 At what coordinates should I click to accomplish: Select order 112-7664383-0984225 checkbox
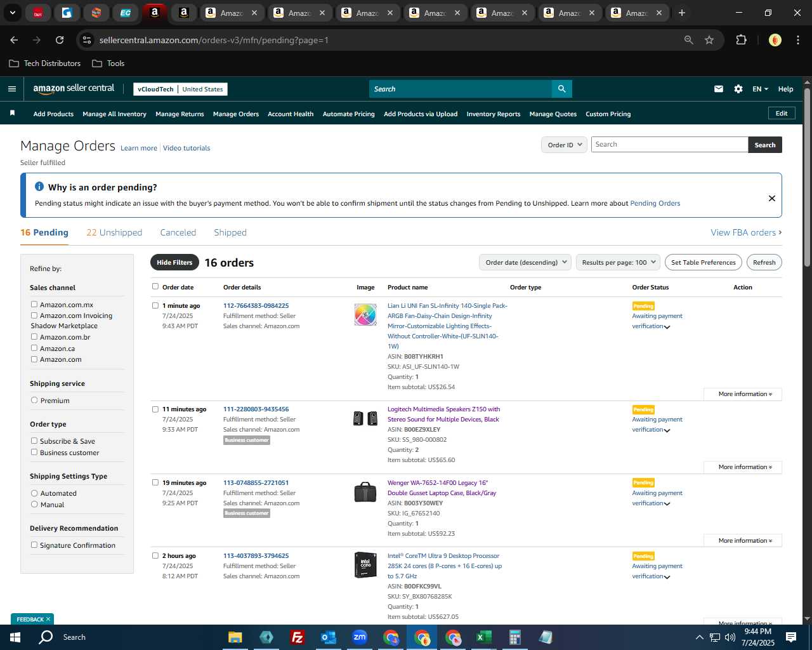(155, 305)
